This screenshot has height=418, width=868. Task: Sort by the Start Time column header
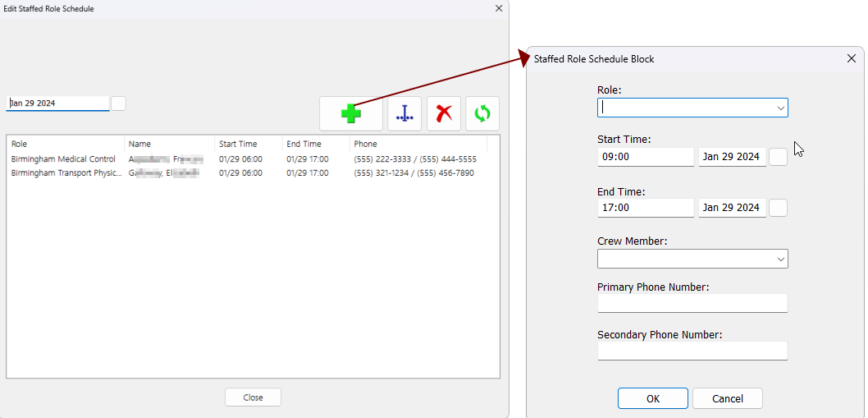coord(249,145)
